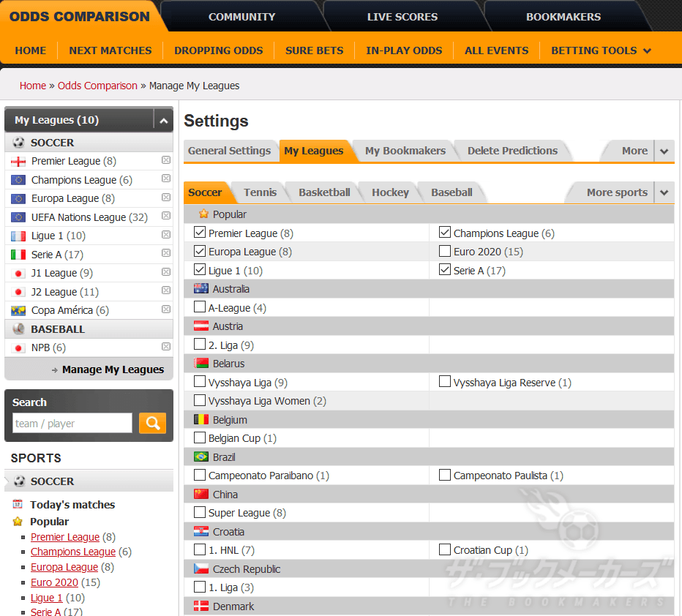
Task: Check the Croatian Cup checkbox
Action: 444,549
